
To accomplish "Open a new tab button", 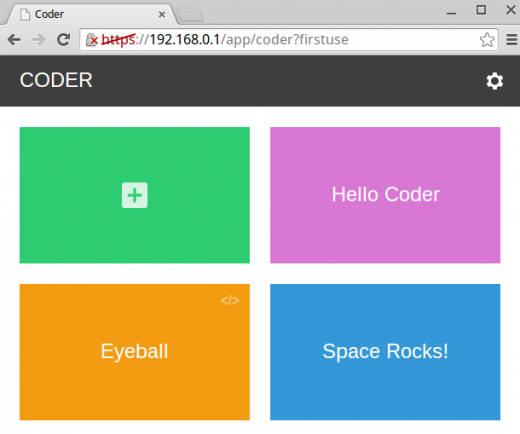I will coord(190,15).
